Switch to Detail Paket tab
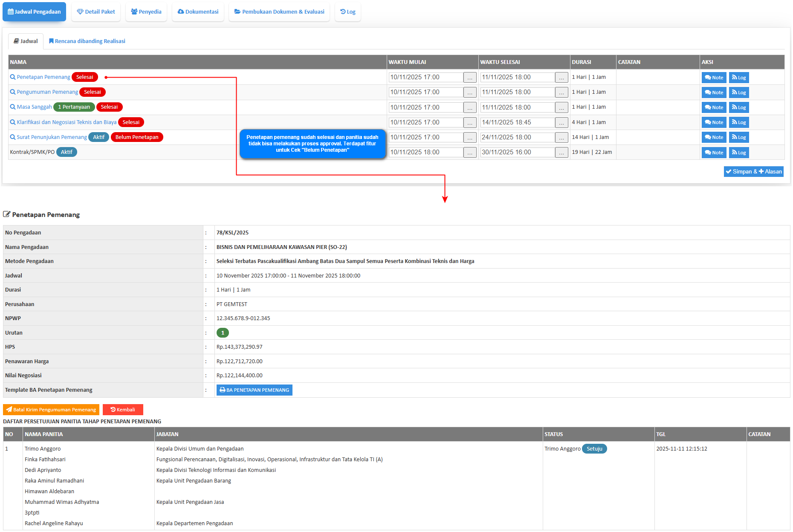 click(x=96, y=12)
